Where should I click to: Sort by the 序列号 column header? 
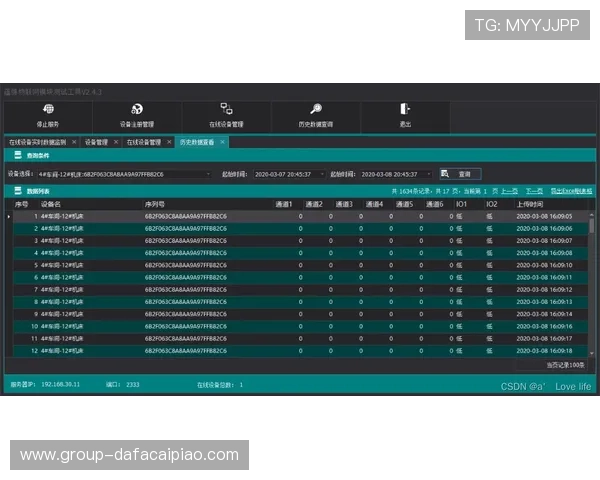coord(155,204)
